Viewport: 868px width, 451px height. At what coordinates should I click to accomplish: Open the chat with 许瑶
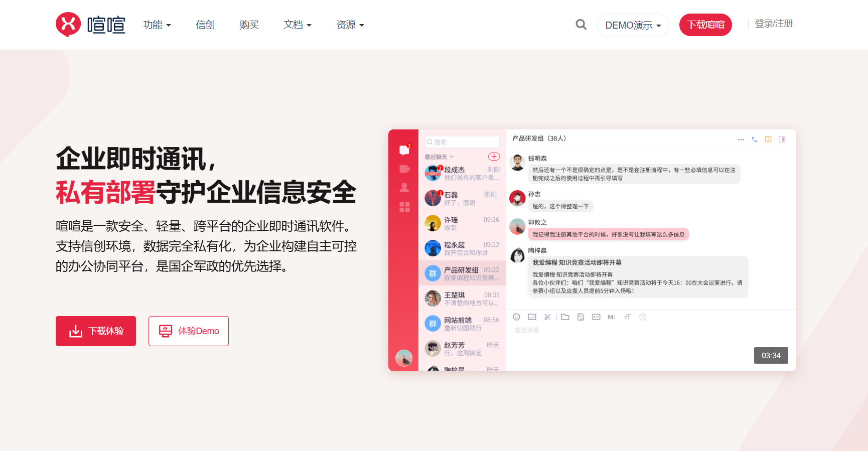click(x=462, y=223)
